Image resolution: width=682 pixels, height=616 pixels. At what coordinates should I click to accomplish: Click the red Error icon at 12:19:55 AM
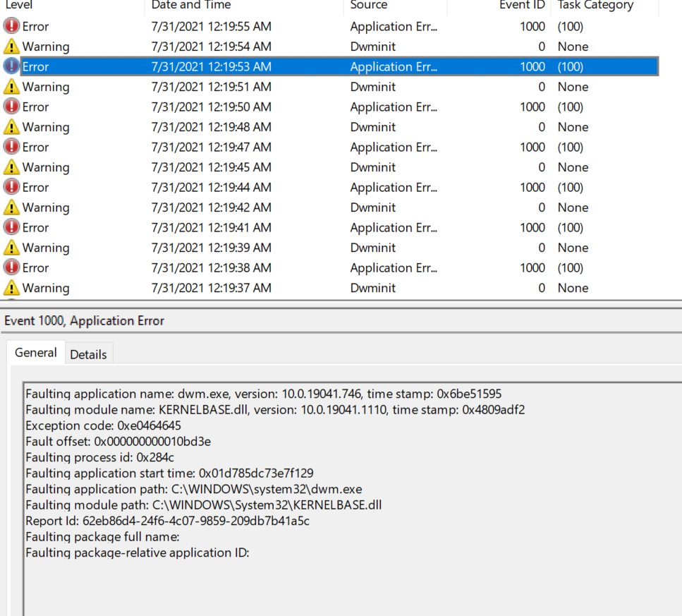pos(11,27)
